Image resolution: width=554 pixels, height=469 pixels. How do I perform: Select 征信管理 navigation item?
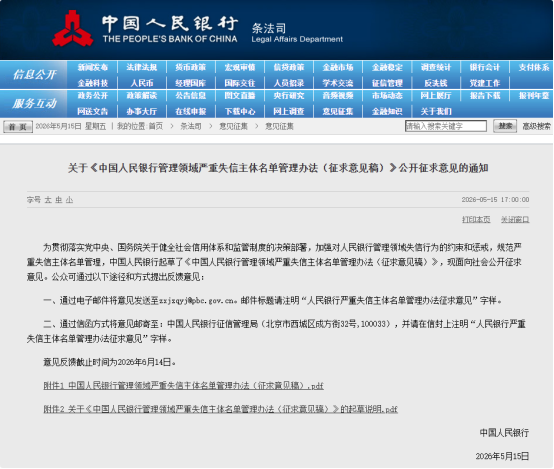(387, 83)
